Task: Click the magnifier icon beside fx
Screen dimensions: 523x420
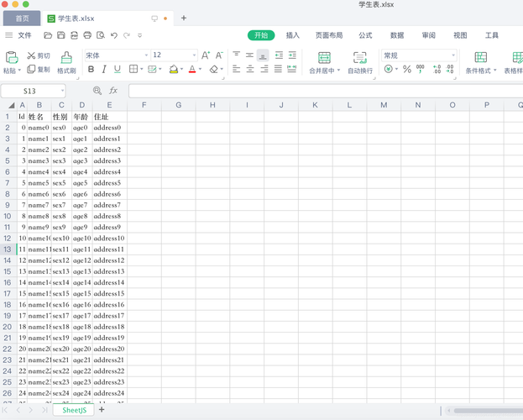Action: click(x=97, y=91)
